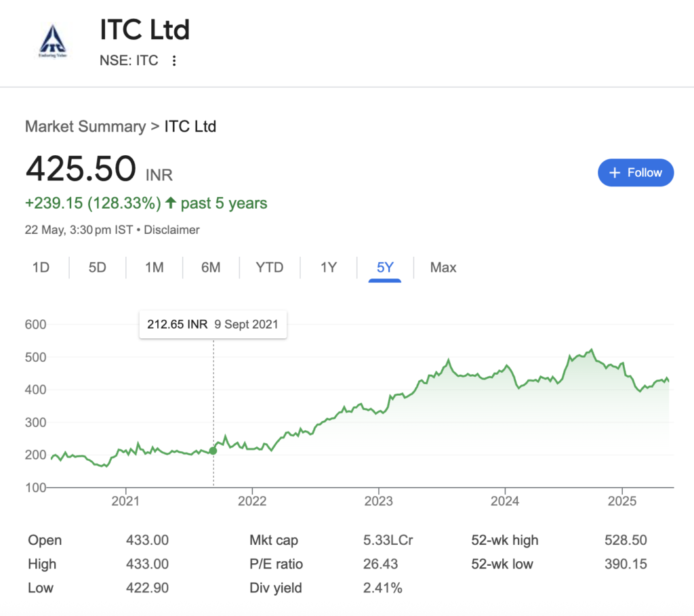
Task: Click the ITC Ltd page title
Action: [145, 30]
